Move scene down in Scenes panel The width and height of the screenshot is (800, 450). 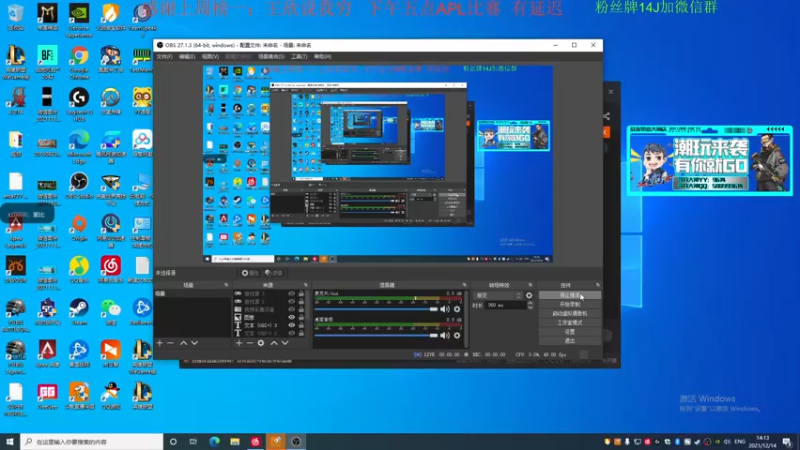click(x=194, y=343)
